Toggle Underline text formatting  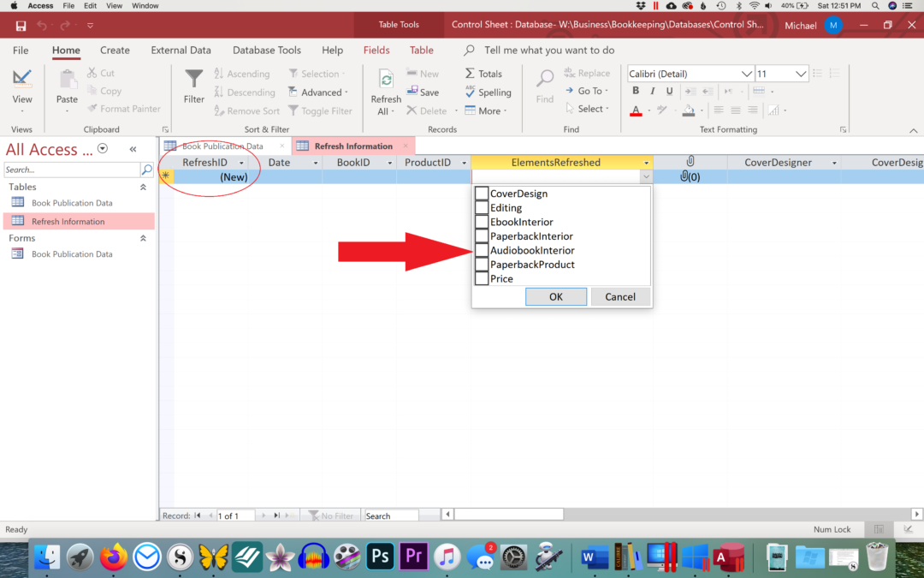click(x=669, y=91)
